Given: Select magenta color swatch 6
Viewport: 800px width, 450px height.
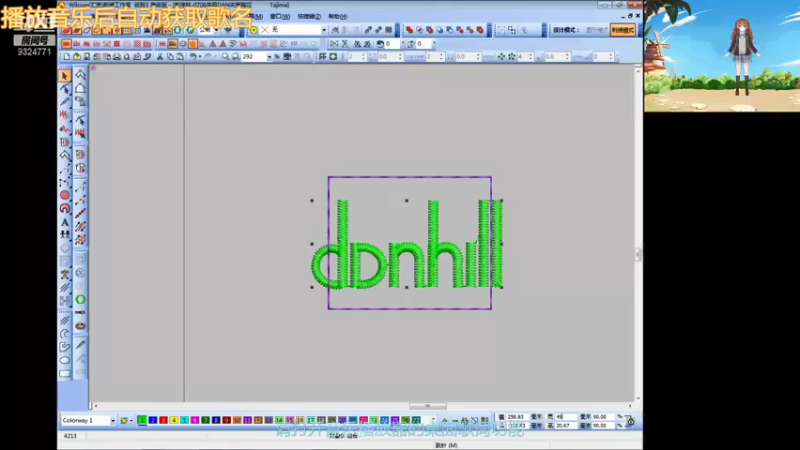Looking at the screenshot, I should pyautogui.click(x=195, y=420).
